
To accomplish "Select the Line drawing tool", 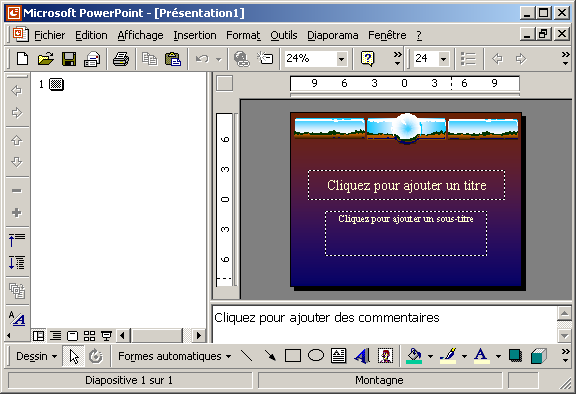I will coord(246,356).
